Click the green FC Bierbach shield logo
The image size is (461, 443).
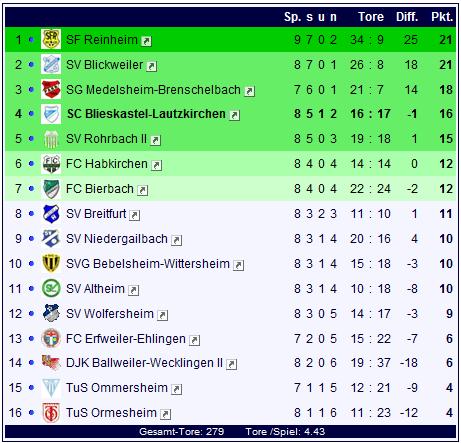(51, 189)
